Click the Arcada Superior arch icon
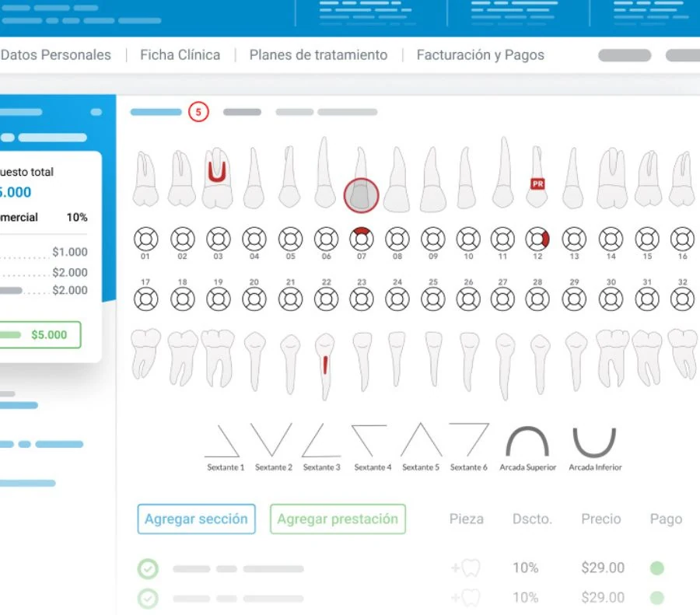This screenshot has height=615, width=700. click(x=527, y=439)
